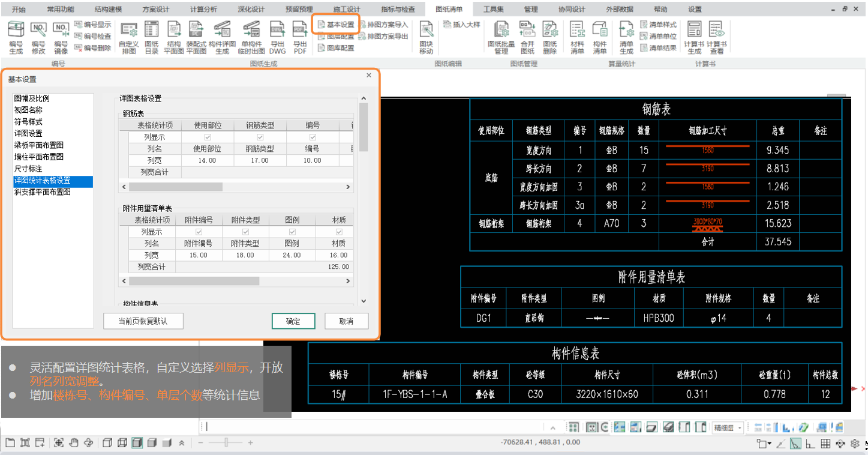Viewport: 868px width, 455px height.
Task: Select 尺寸标注 in settings list
Action: pyautogui.click(x=28, y=169)
